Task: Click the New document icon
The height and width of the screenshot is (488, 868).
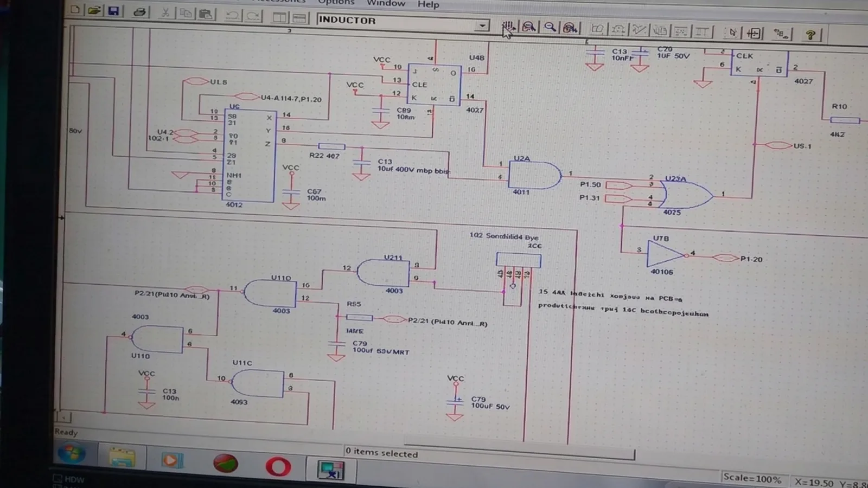Action: click(x=75, y=10)
